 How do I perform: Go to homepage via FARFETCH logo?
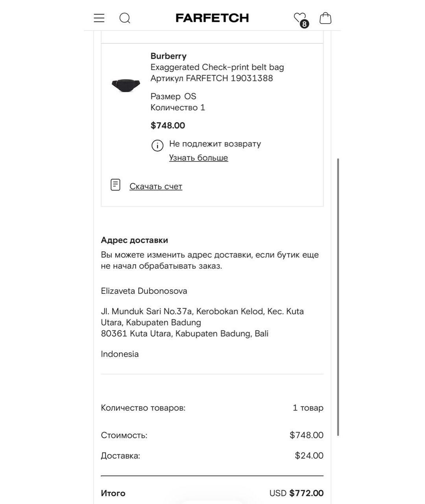click(x=212, y=18)
